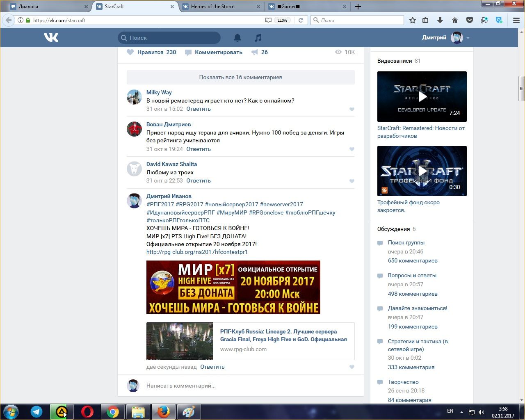Open profile dropdown next to Дмитрий
The image size is (525, 420).
click(x=468, y=38)
